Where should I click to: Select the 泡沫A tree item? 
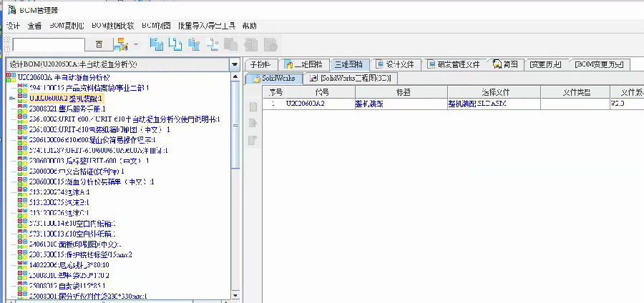point(59,192)
